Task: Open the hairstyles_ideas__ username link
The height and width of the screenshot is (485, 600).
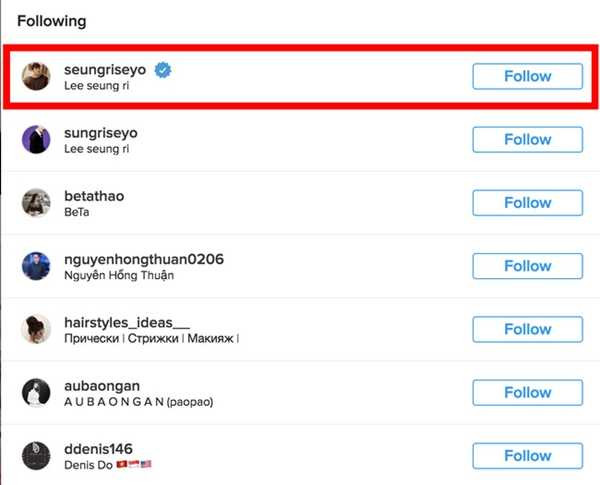Action: (x=126, y=322)
